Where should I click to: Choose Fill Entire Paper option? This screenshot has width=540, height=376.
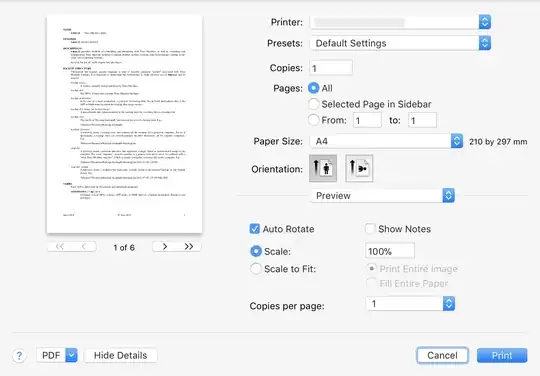(371, 283)
